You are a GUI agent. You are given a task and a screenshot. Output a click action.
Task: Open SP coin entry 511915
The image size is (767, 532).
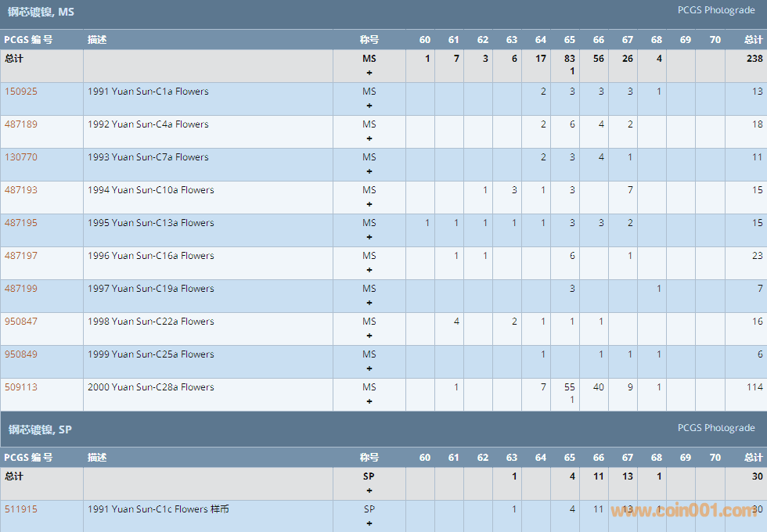[21, 509]
